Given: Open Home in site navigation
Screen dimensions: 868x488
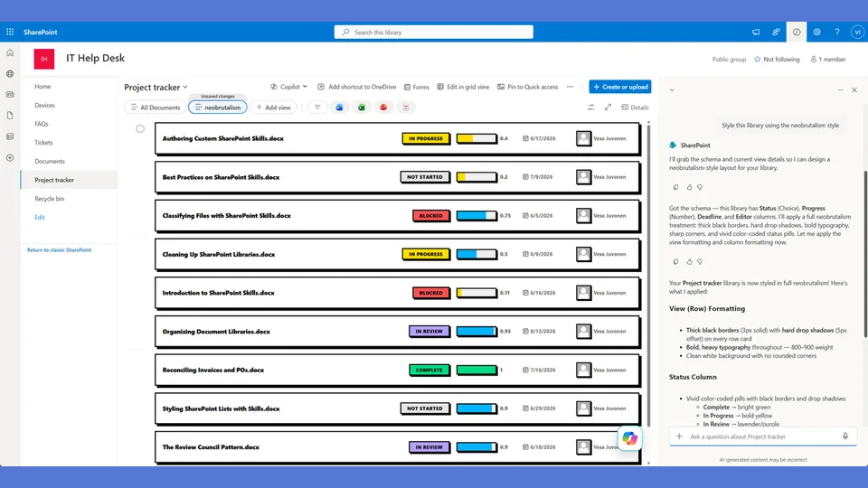Looking at the screenshot, I should coord(42,87).
